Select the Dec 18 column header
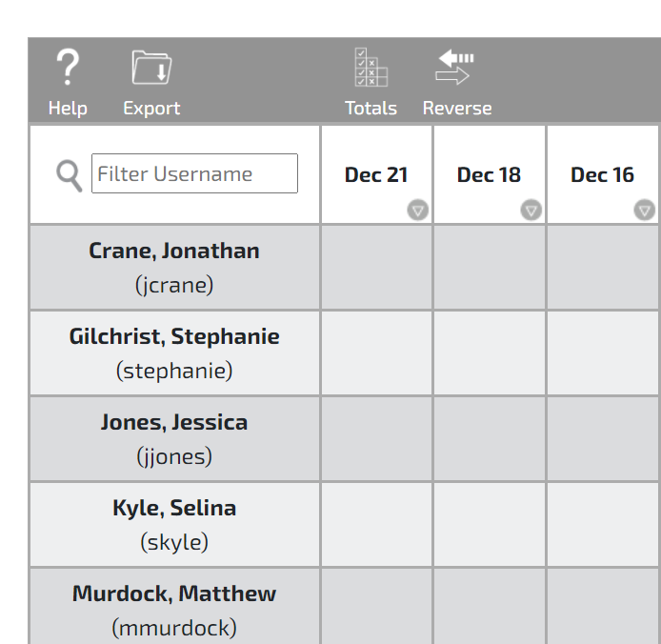This screenshot has height=644, width=661. click(x=489, y=174)
